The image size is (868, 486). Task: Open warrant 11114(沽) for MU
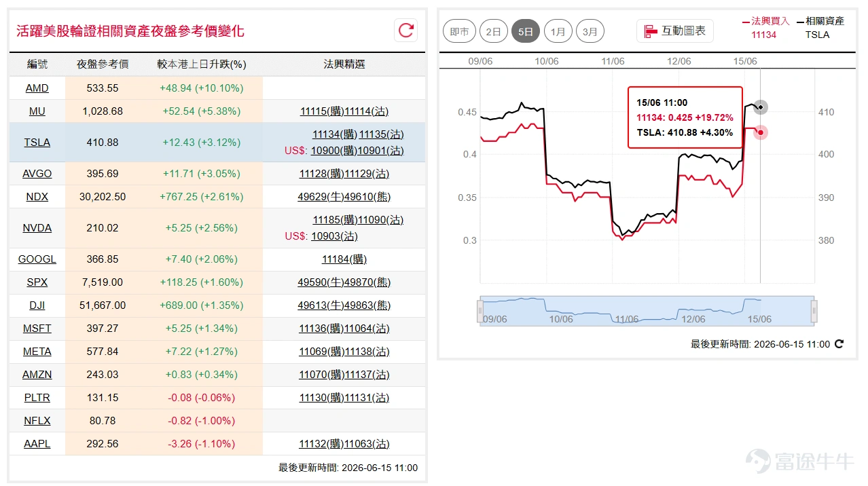(367, 111)
